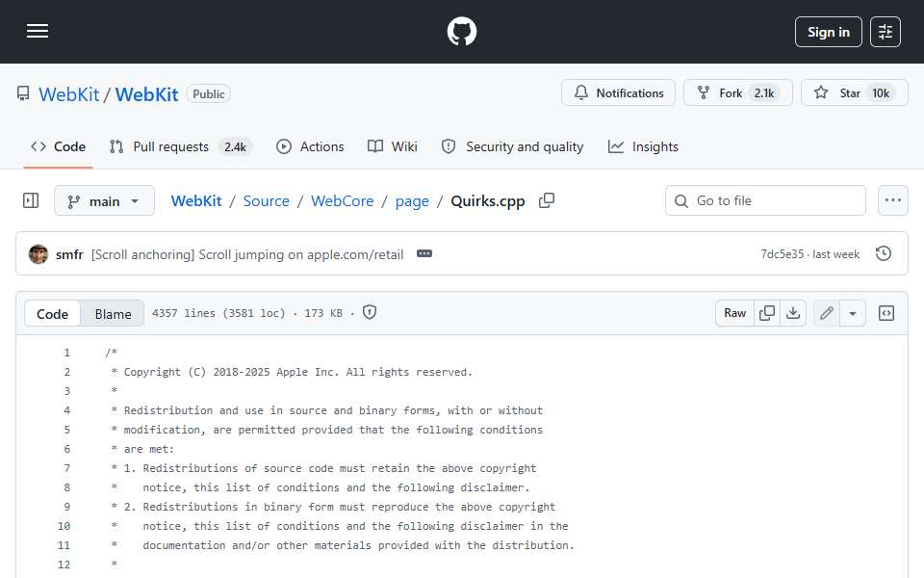924x578 pixels.
Task: Focus the Go to file search field
Action: tap(765, 200)
